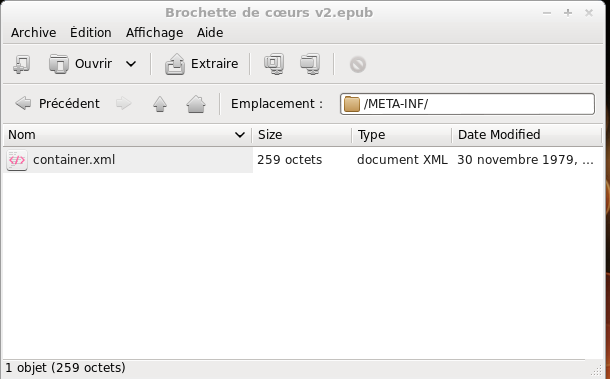Minimize the archive manager window
610x379 pixels.
(x=547, y=13)
